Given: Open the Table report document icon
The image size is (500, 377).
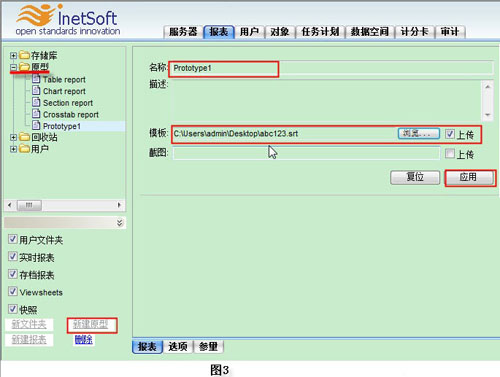Looking at the screenshot, I should [36, 79].
